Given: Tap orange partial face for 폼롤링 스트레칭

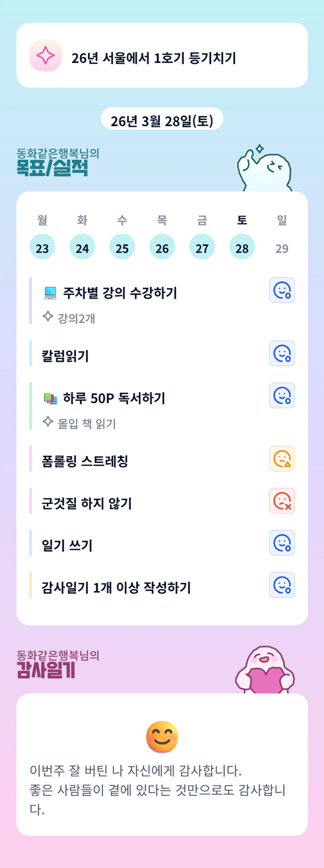Looking at the screenshot, I should [x=282, y=459].
